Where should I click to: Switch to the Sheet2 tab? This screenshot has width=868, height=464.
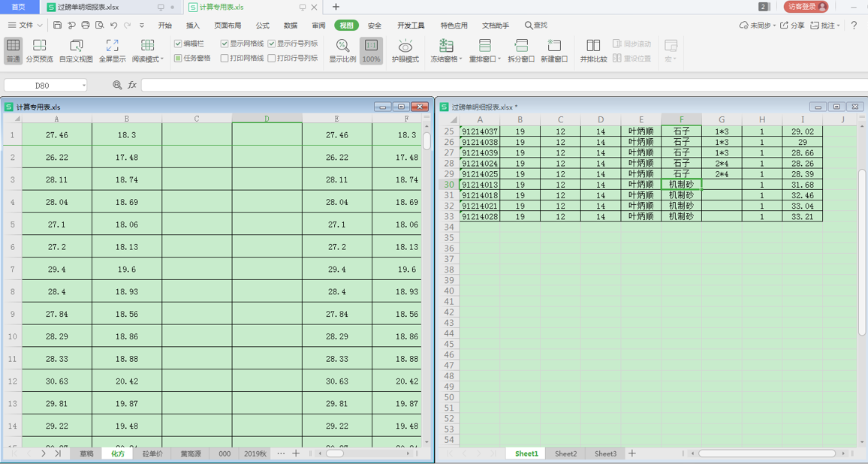tap(565, 453)
